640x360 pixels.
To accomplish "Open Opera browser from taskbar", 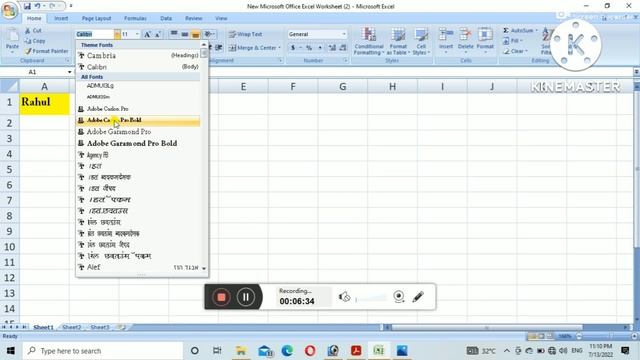I will [x=310, y=351].
